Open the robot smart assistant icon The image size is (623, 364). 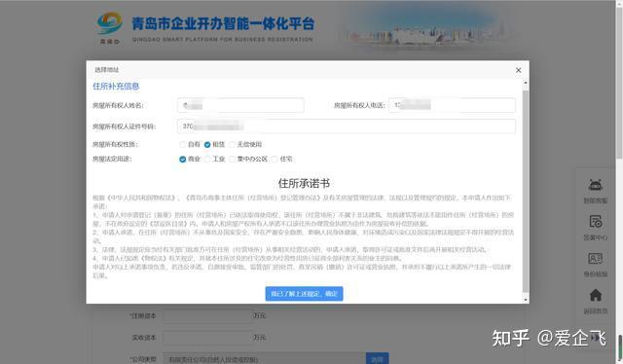point(595,185)
